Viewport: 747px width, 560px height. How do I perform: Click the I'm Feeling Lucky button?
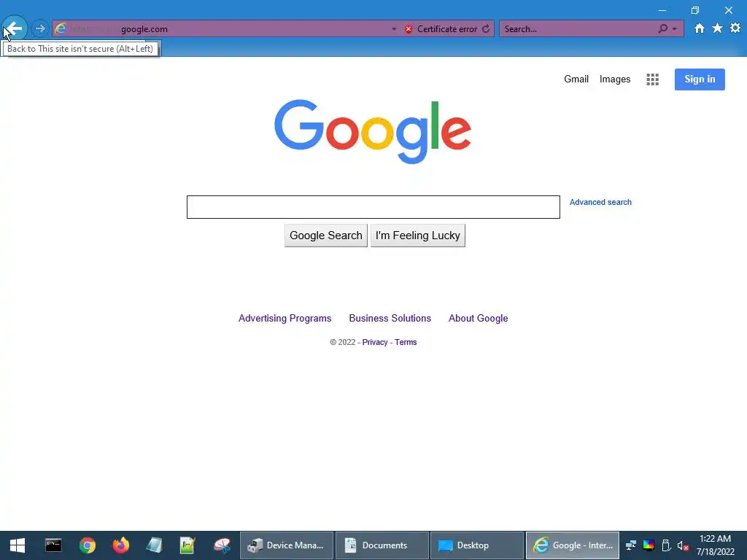pos(418,236)
